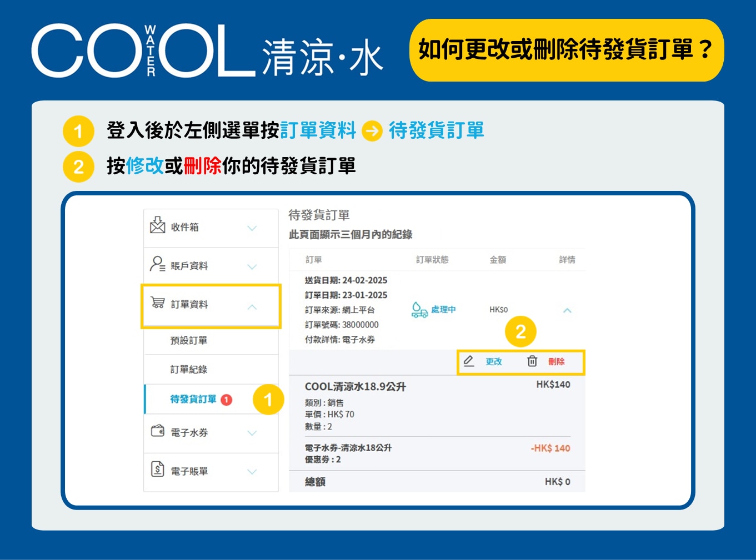
Task: Click the trash bin icon beside 刪除
Action: point(532,361)
